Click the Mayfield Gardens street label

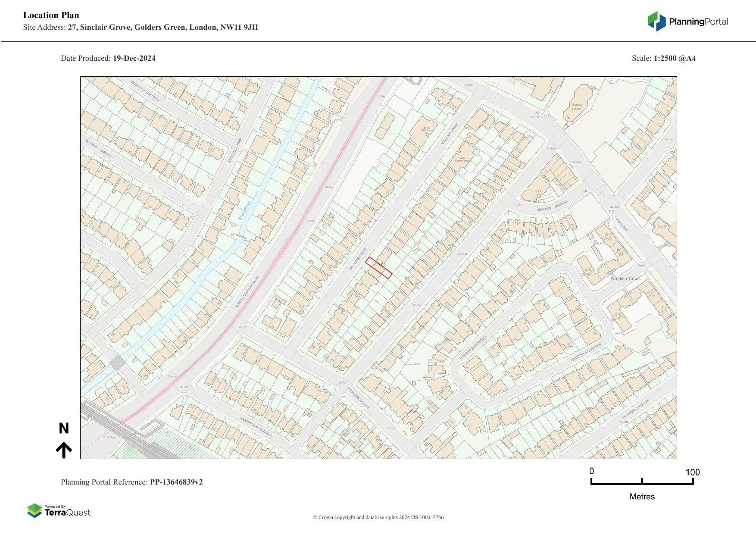point(99,149)
